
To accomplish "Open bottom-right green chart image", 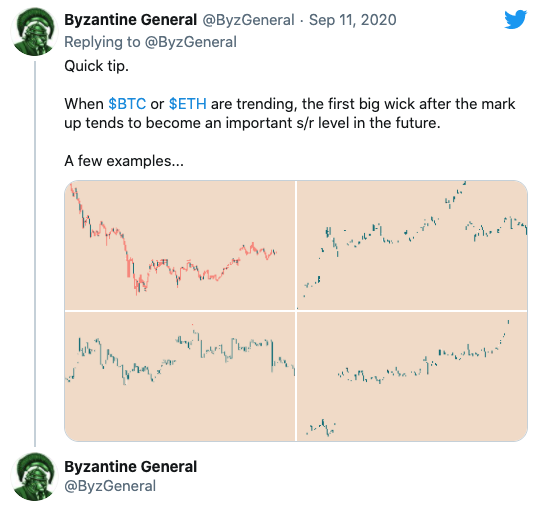I will point(412,376).
